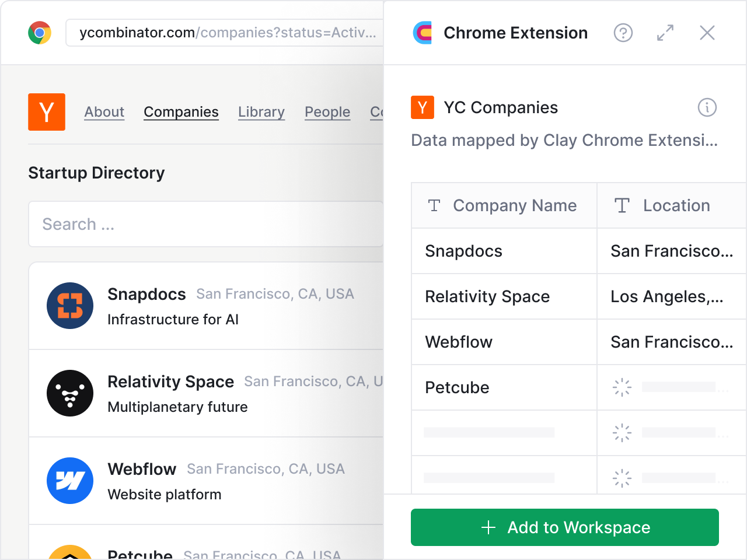Close the Chrome Extension panel
This screenshot has width=747, height=560.
707,33
